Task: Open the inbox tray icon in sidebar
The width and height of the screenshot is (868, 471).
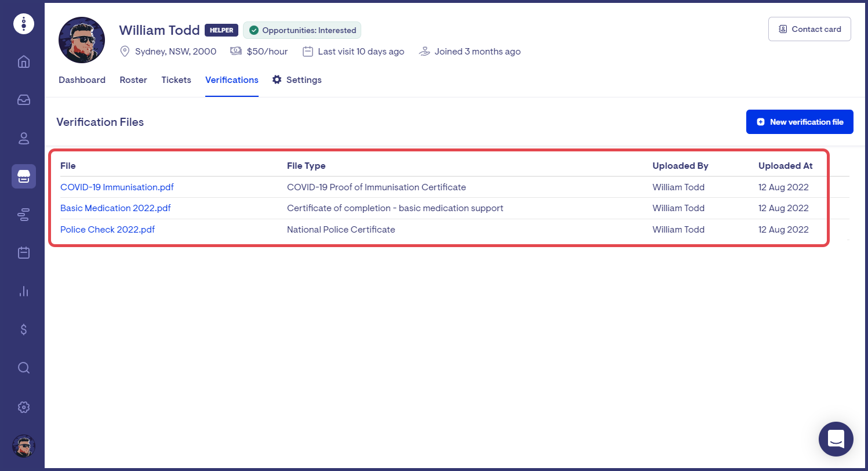Action: click(24, 100)
